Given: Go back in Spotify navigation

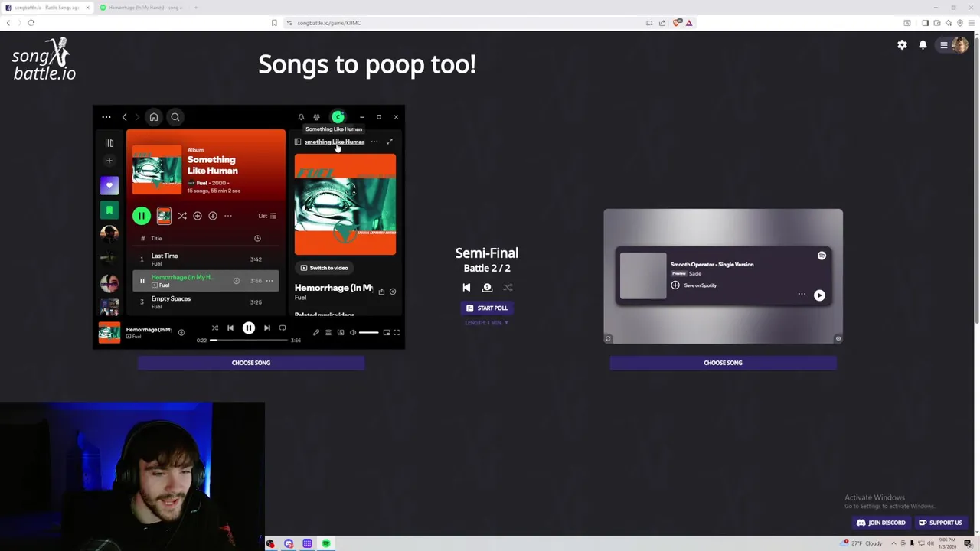Looking at the screenshot, I should pos(124,117).
